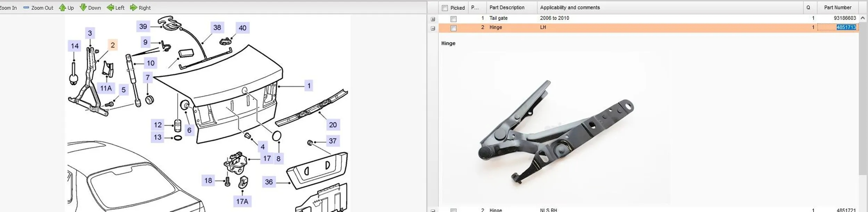This screenshot has width=868, height=212.
Task: Select callout number 5 in the diagram
Action: coord(123,90)
